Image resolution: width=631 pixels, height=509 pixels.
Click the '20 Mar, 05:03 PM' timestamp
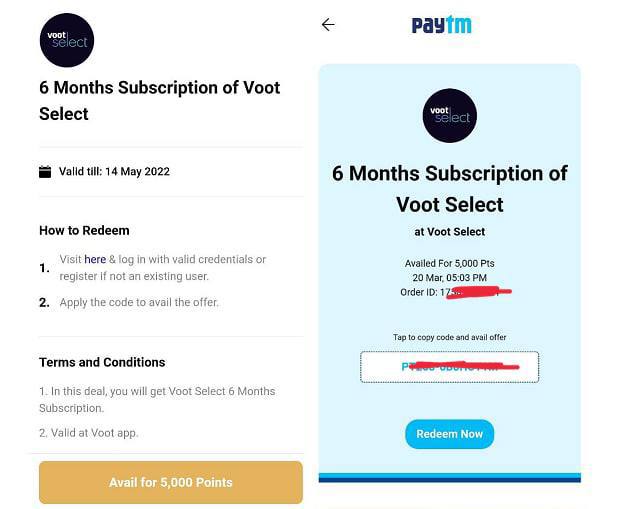click(450, 278)
